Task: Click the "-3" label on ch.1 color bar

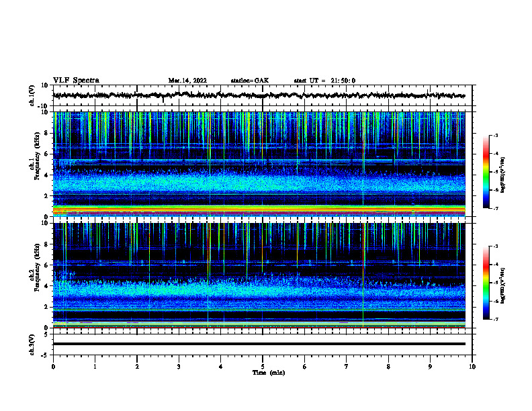Action: point(495,135)
